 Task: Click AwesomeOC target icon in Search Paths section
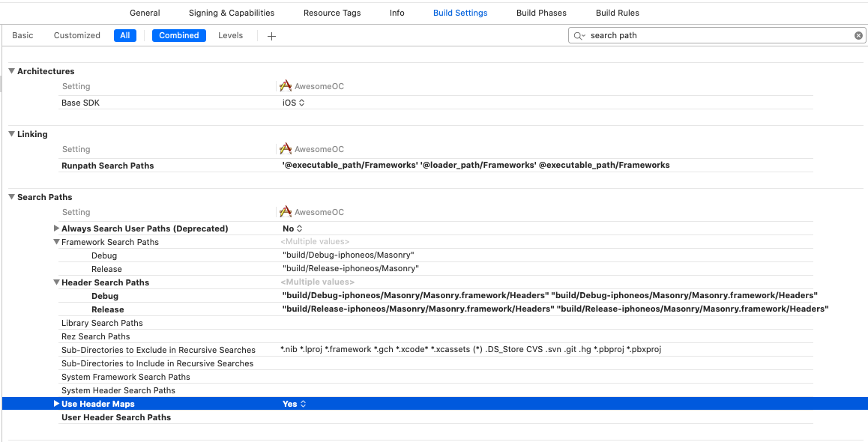coord(285,212)
